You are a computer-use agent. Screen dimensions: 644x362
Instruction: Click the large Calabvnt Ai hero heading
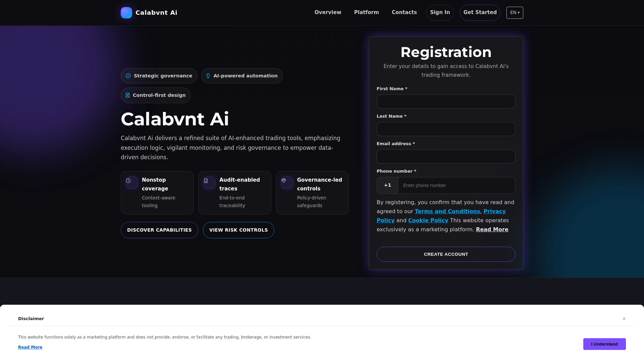click(x=175, y=119)
